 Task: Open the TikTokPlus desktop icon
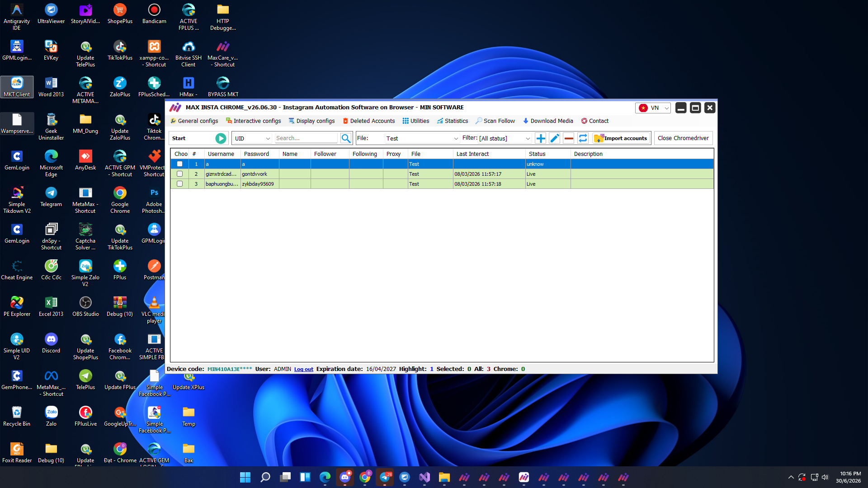click(120, 50)
